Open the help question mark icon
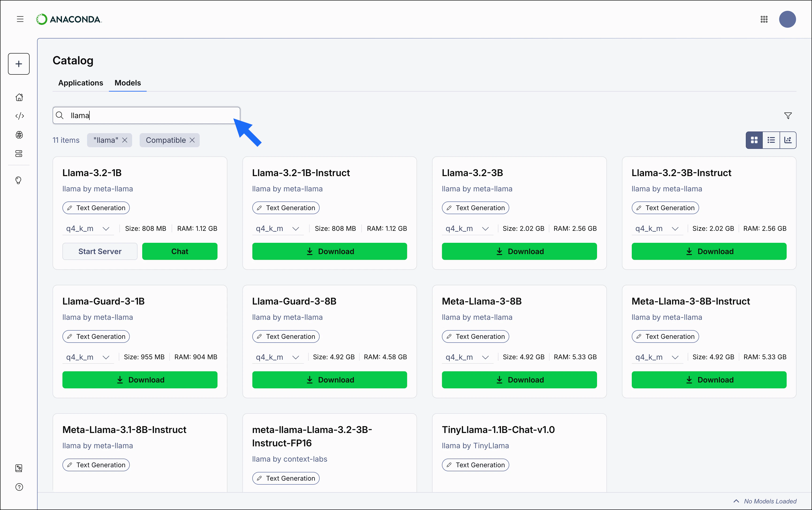 pyautogui.click(x=19, y=487)
